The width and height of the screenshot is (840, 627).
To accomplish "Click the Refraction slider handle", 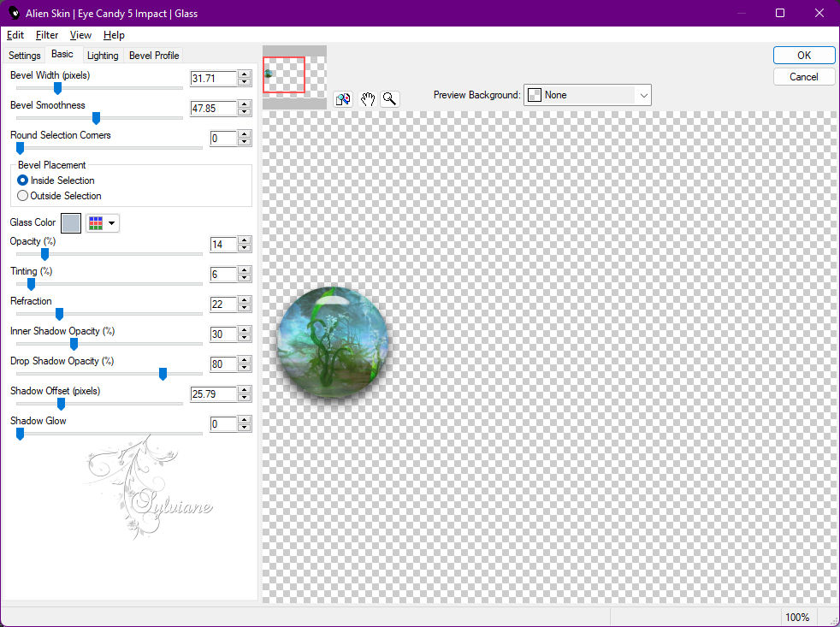I will (60, 315).
